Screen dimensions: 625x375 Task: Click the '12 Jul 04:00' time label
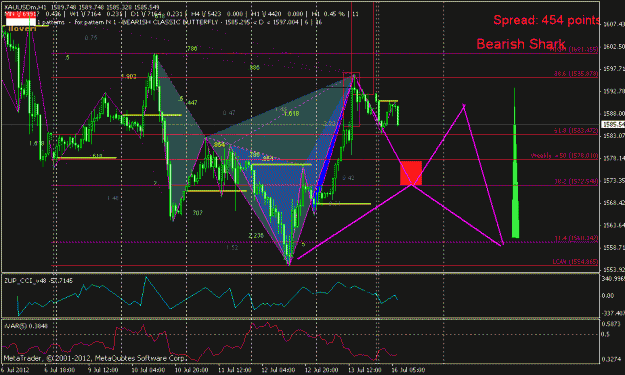pyautogui.click(x=278, y=370)
